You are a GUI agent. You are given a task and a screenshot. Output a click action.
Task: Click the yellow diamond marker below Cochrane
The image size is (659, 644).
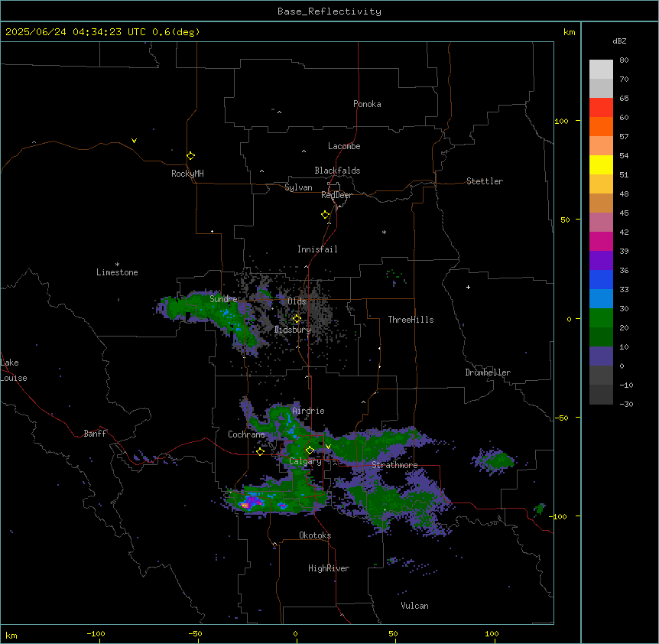click(260, 451)
